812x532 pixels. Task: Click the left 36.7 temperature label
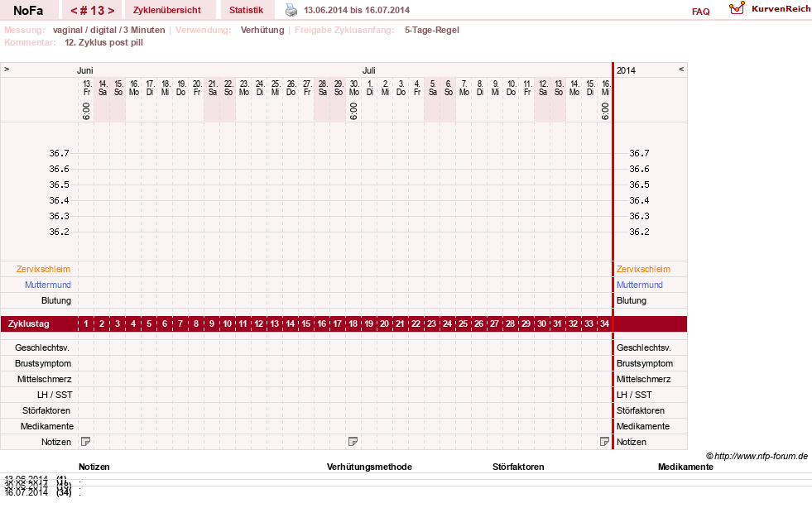click(x=59, y=153)
